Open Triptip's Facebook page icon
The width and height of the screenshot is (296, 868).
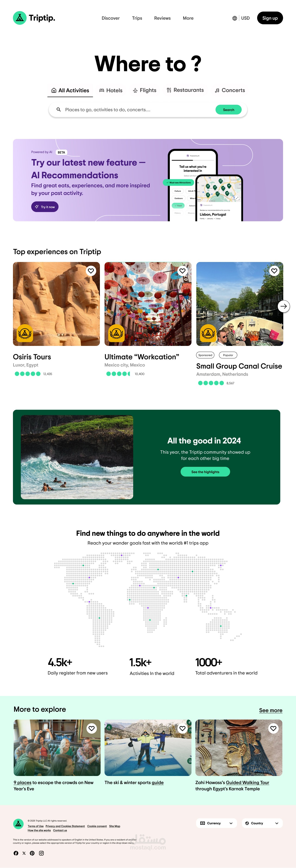[x=16, y=853]
